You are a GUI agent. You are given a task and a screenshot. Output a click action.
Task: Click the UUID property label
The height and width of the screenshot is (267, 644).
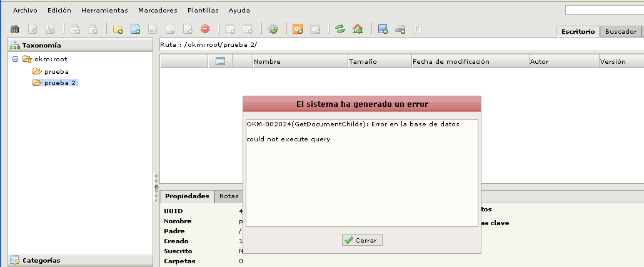click(173, 211)
